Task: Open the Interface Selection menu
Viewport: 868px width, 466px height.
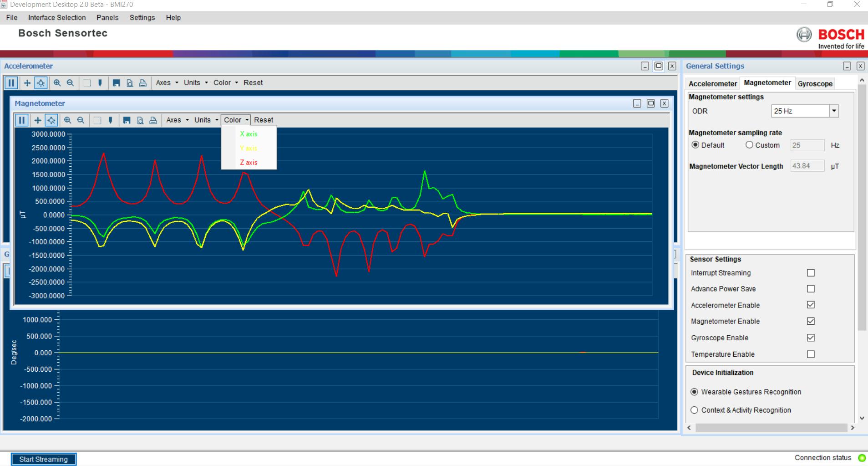Action: [x=57, y=17]
